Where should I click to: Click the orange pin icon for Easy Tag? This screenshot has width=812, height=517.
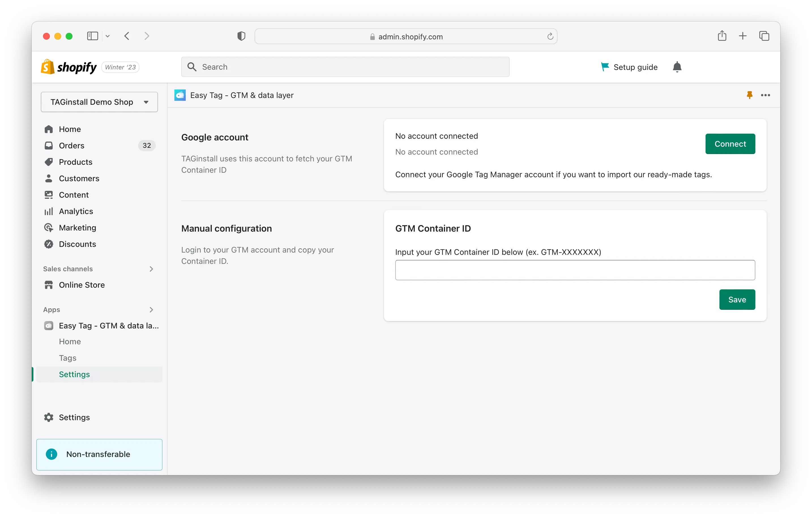point(749,95)
